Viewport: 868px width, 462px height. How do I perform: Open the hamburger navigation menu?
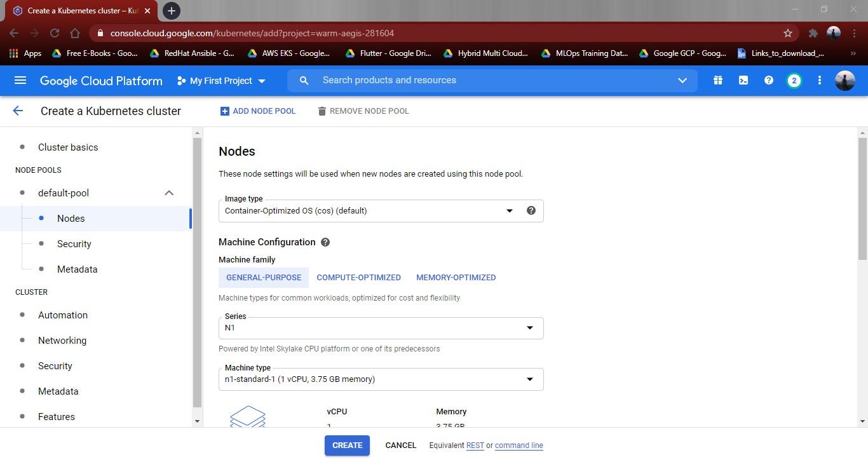coord(20,80)
